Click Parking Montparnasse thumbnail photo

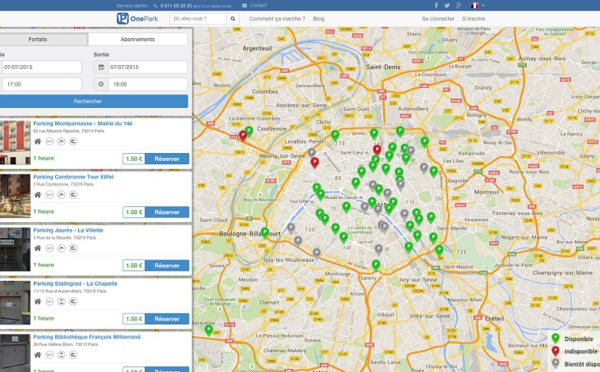(15, 143)
